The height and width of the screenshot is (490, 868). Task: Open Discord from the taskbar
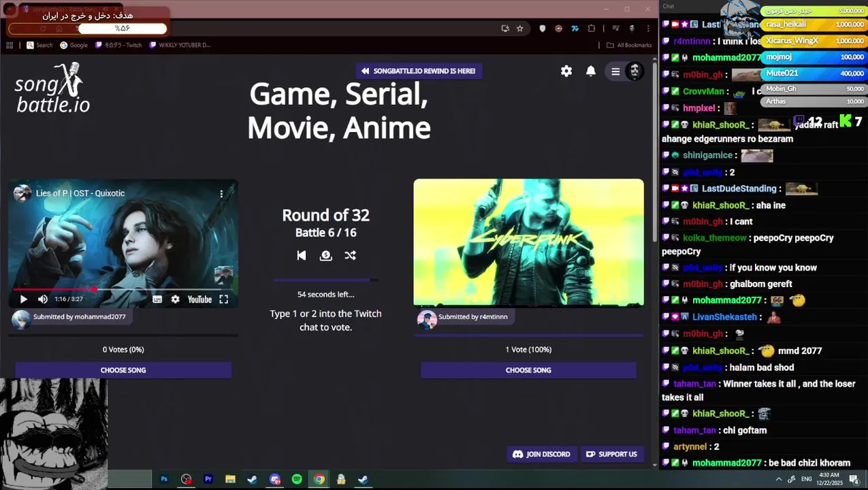click(x=274, y=479)
